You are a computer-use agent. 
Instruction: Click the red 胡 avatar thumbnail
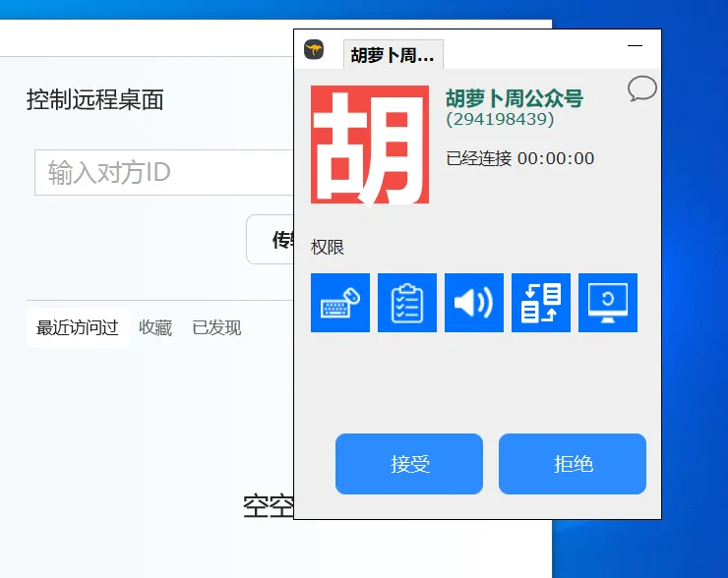click(370, 144)
